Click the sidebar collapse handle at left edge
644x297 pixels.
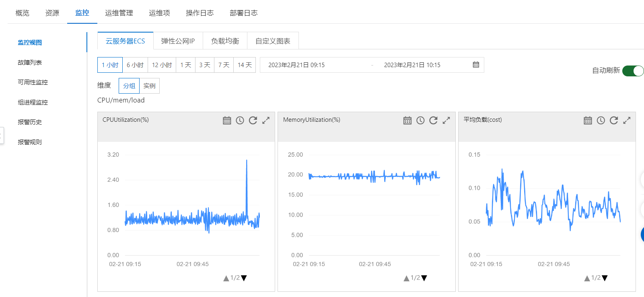[2, 135]
